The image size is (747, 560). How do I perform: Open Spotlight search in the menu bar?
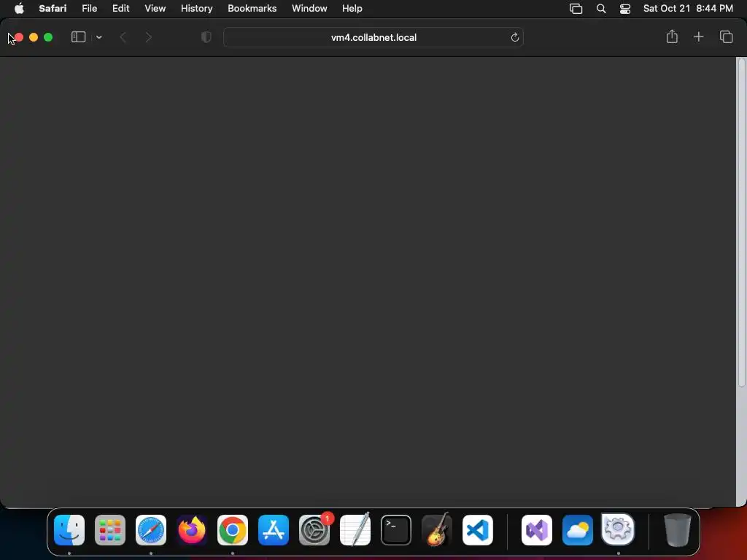click(x=601, y=9)
